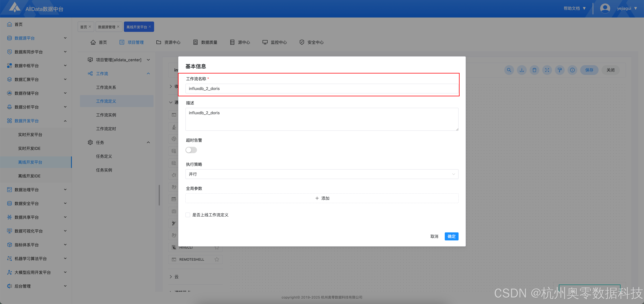644x304 pixels.
Task: Close the 数据源管理 tab
Action: 118,26
